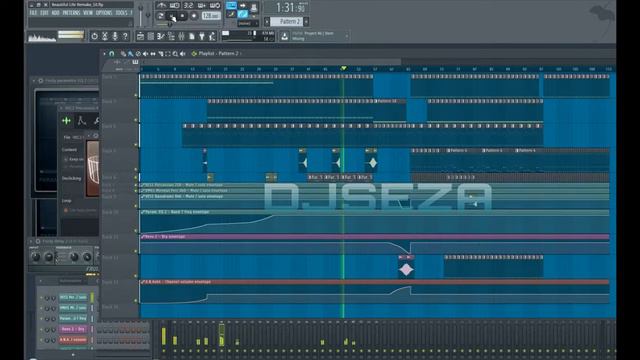Click the hint panel download-style icon
640x360 pixels.
click(284, 37)
